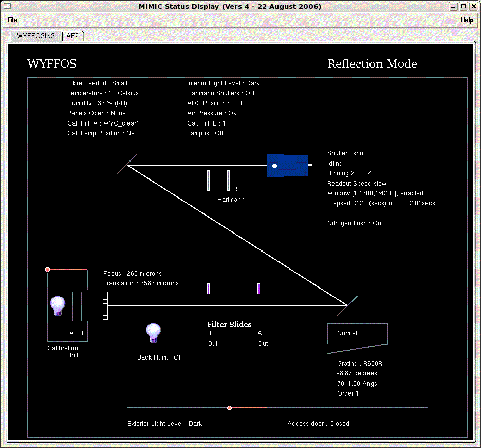The image size is (481, 448).
Task: Click the upper-left fold mirror icon
Action: pos(127,163)
